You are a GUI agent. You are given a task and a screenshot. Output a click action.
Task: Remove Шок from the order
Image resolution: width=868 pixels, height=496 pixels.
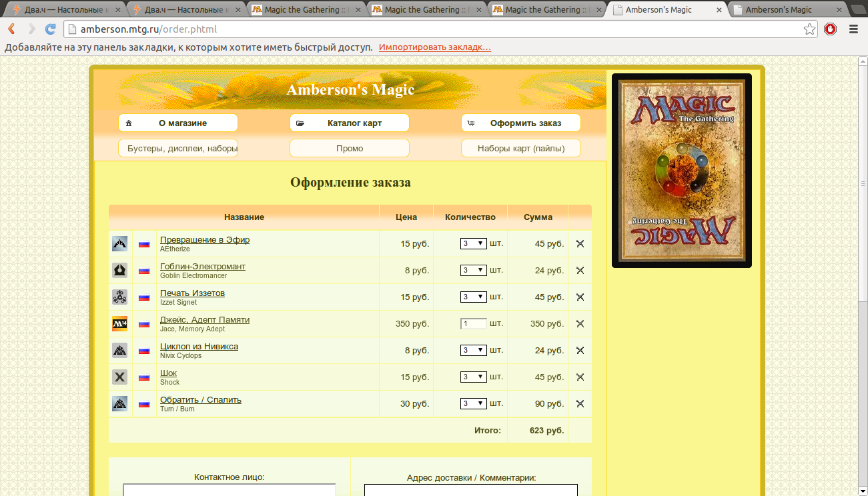580,377
